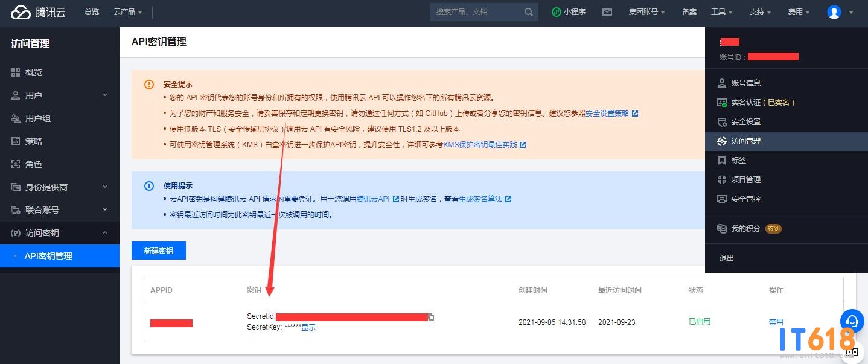Open the 生成签名算法 link
This screenshot has width=868, height=364.
[480, 199]
